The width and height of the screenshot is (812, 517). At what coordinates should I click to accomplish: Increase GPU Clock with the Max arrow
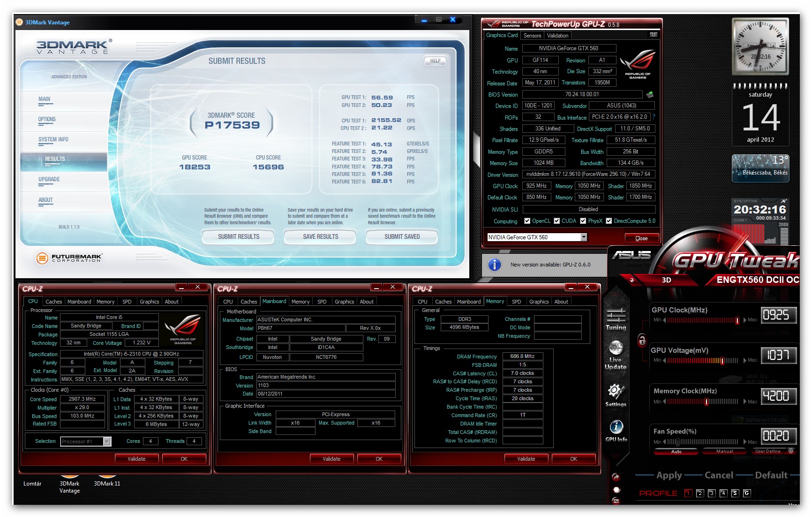(745, 320)
